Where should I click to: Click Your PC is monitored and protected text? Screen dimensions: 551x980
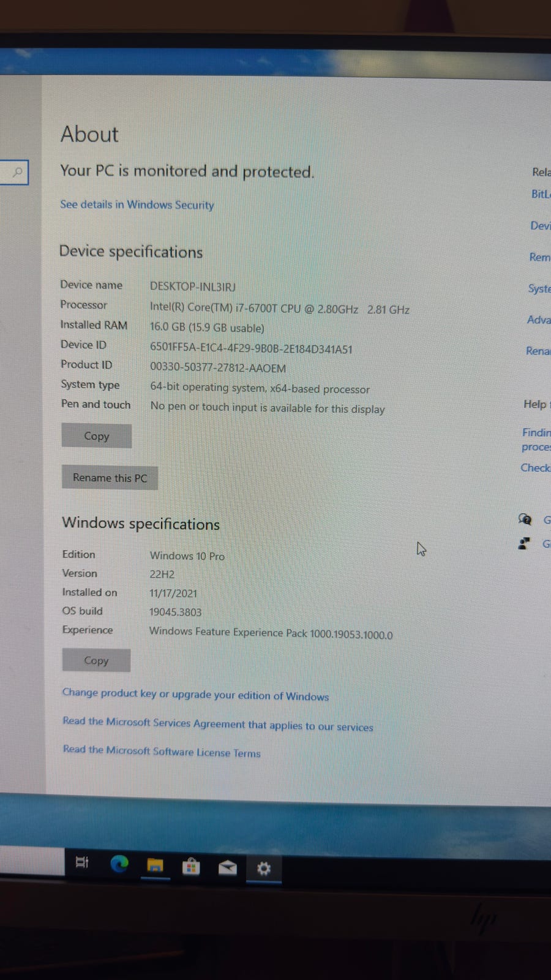coord(187,171)
